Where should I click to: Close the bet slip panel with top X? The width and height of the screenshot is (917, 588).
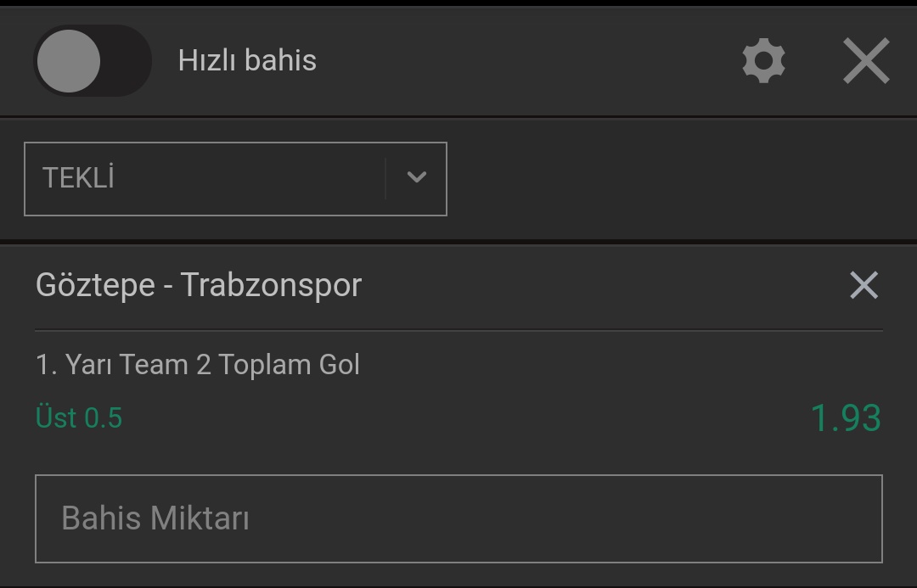coord(866,61)
